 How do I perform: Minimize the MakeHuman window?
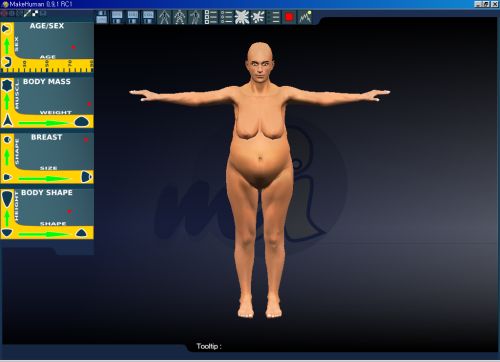[x=478, y=4]
